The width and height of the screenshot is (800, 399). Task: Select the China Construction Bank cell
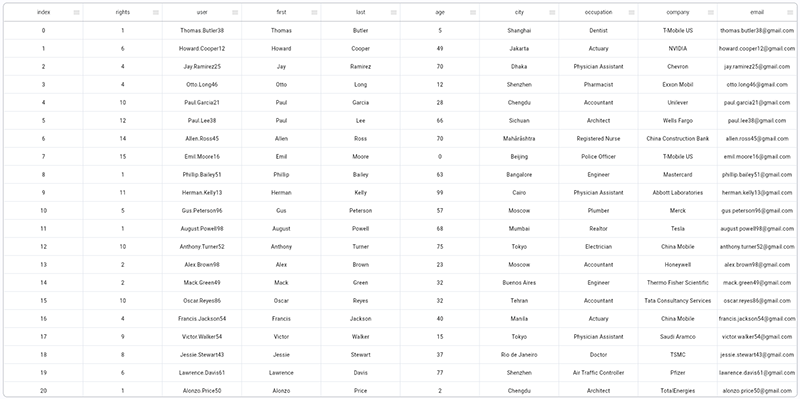[678, 139]
